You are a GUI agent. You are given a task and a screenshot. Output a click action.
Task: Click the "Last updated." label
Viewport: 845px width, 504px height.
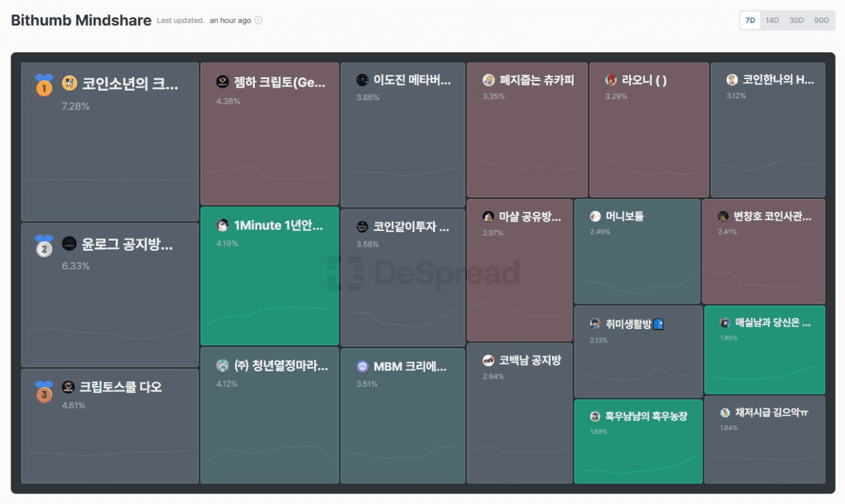pyautogui.click(x=181, y=20)
